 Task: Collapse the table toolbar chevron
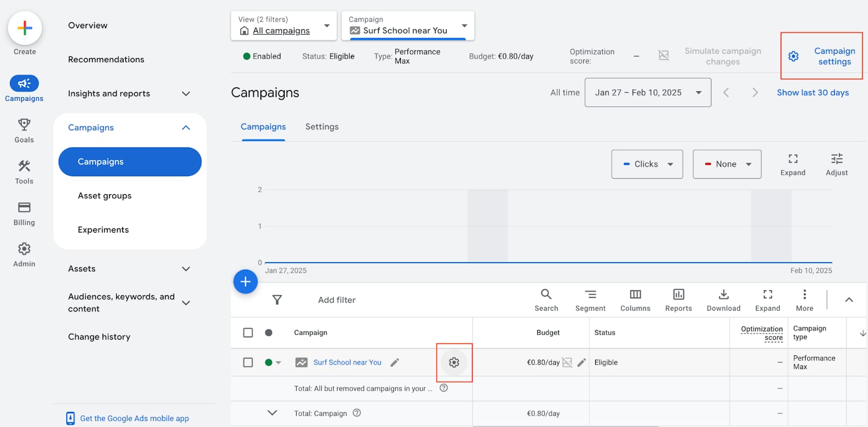coord(849,300)
